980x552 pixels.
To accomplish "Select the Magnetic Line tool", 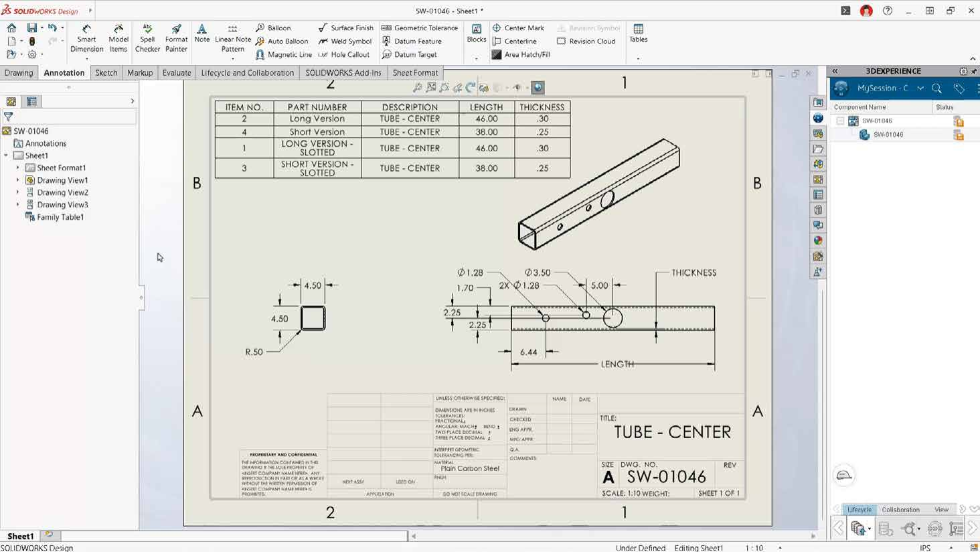I will [x=284, y=55].
